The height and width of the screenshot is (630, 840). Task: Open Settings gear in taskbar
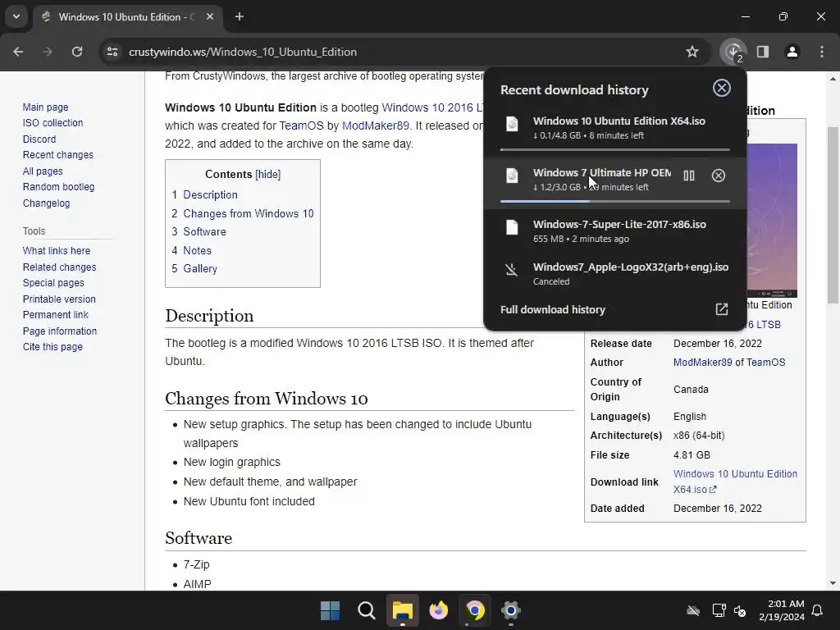coord(511,610)
